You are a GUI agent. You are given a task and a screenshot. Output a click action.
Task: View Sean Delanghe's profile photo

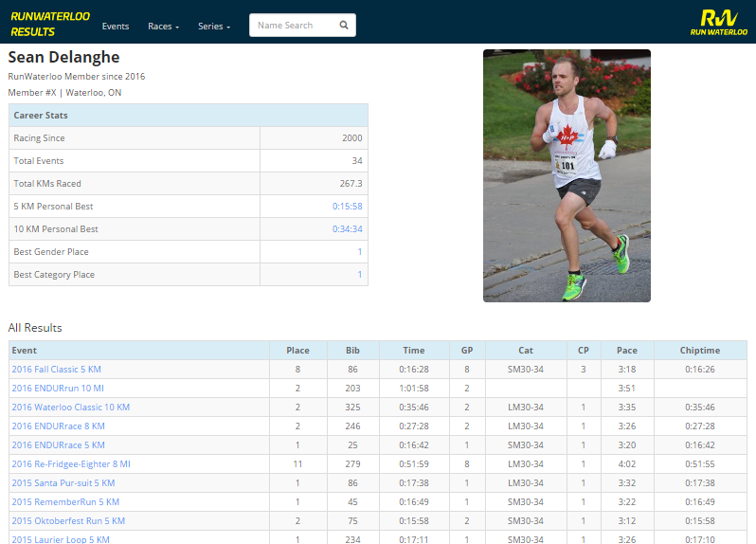(x=567, y=175)
